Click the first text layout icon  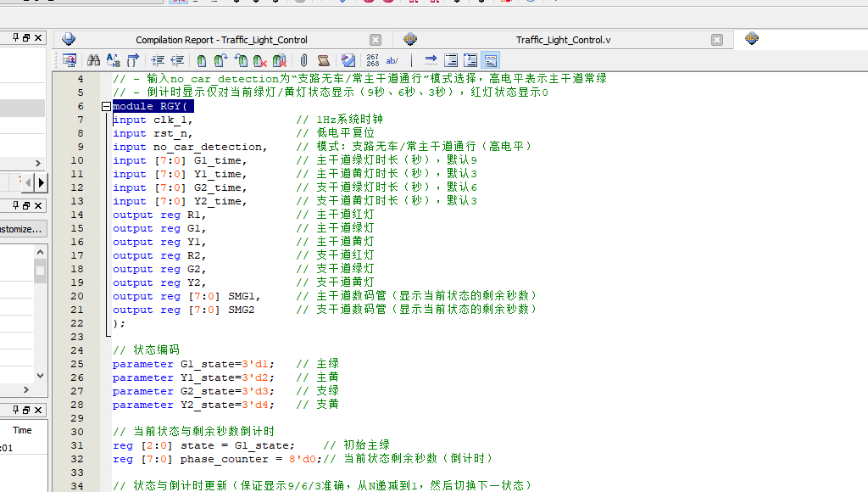451,60
